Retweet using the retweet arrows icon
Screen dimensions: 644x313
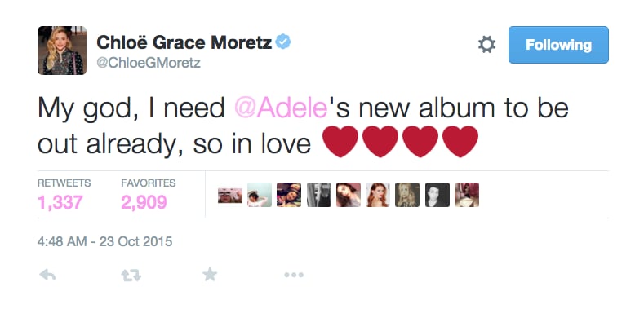coord(131,276)
